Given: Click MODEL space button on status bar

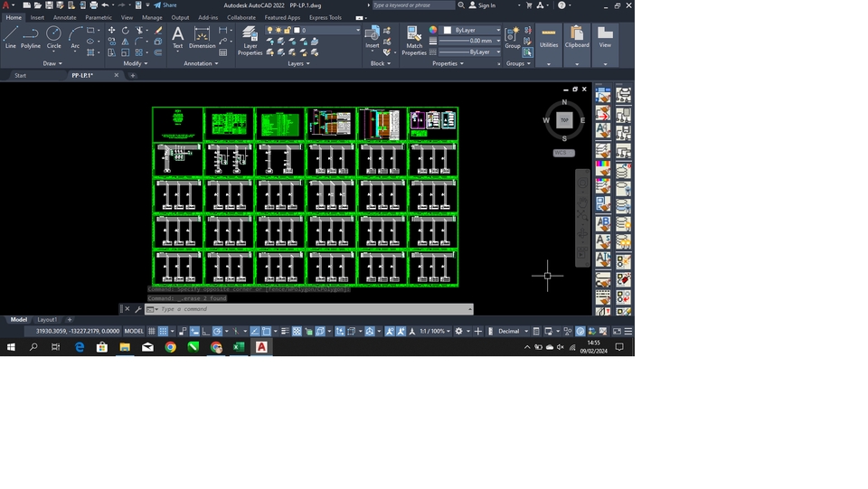Looking at the screenshot, I should (134, 332).
